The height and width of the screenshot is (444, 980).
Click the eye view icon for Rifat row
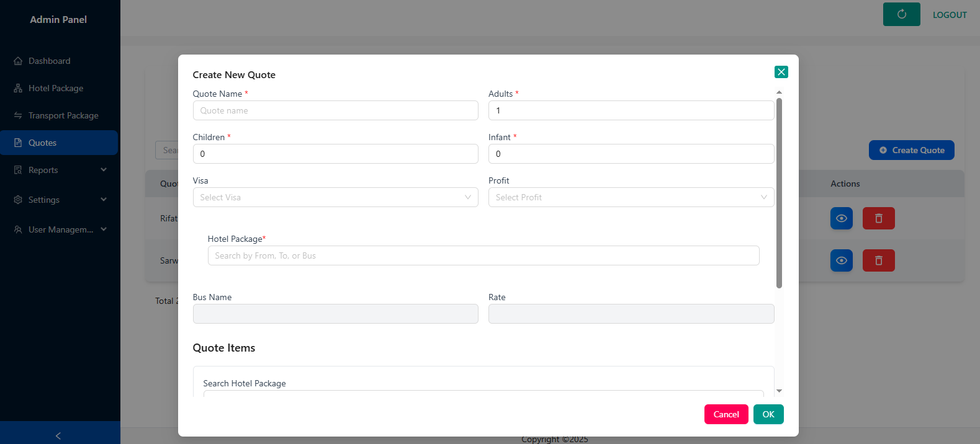point(841,218)
